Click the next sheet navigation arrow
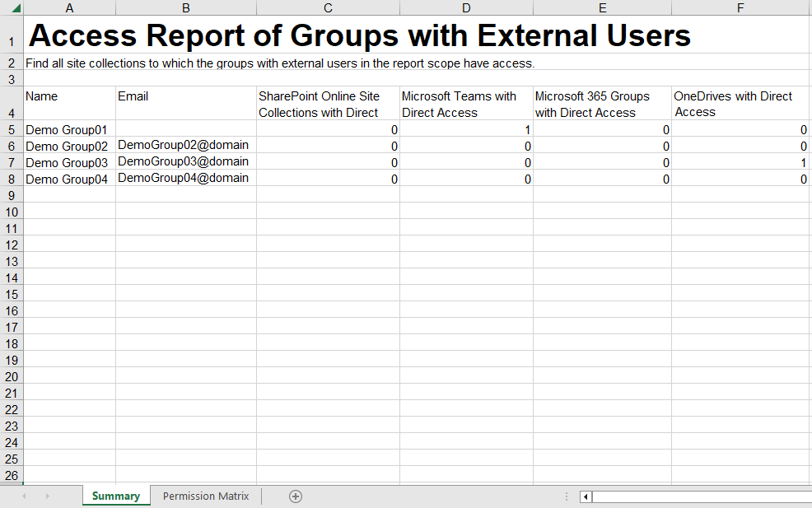 (x=48, y=496)
